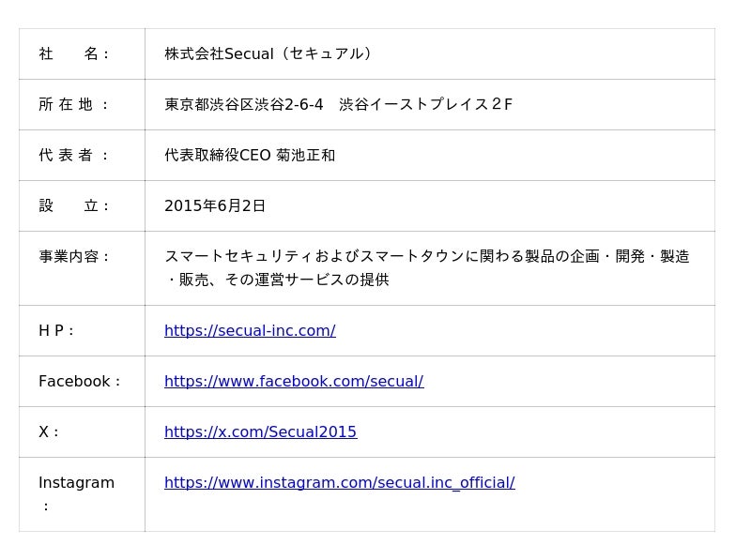751x560 pixels.
Task: Click the second description line ・販売、その運営サービスの提供
Action: click(x=277, y=280)
